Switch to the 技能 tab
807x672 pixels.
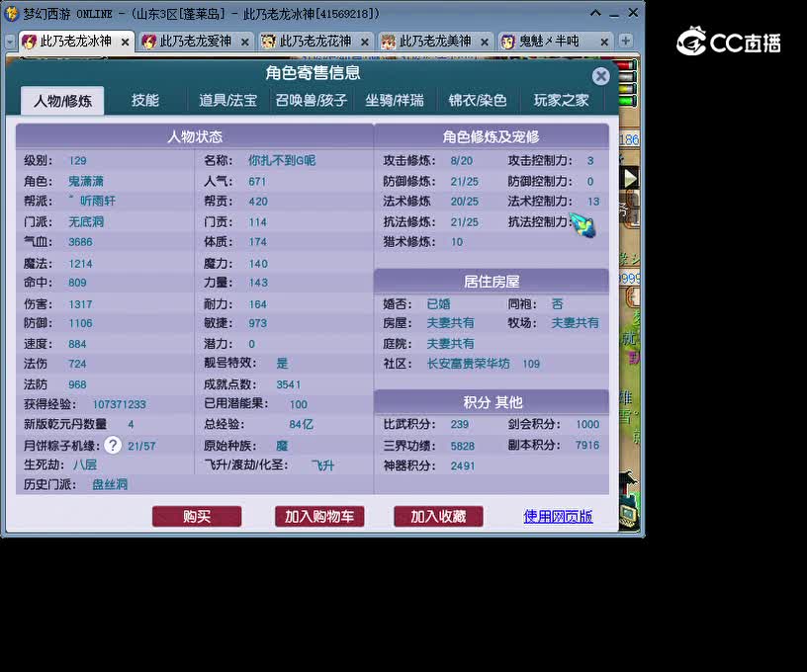pos(146,99)
